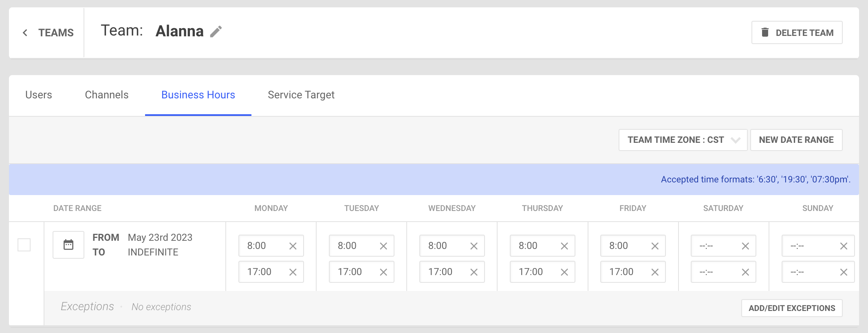
Task: Clear Wednesday 8:00 start time with X
Action: pos(474,246)
